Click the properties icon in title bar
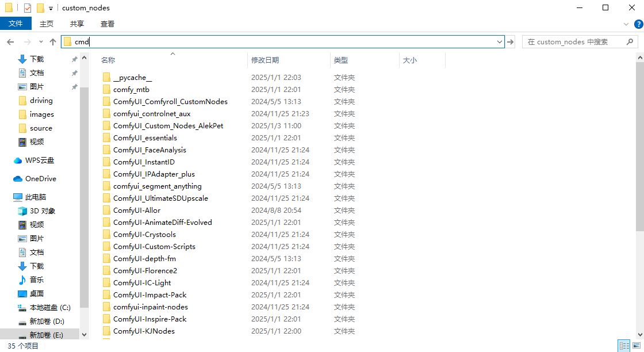 pyautogui.click(x=27, y=8)
